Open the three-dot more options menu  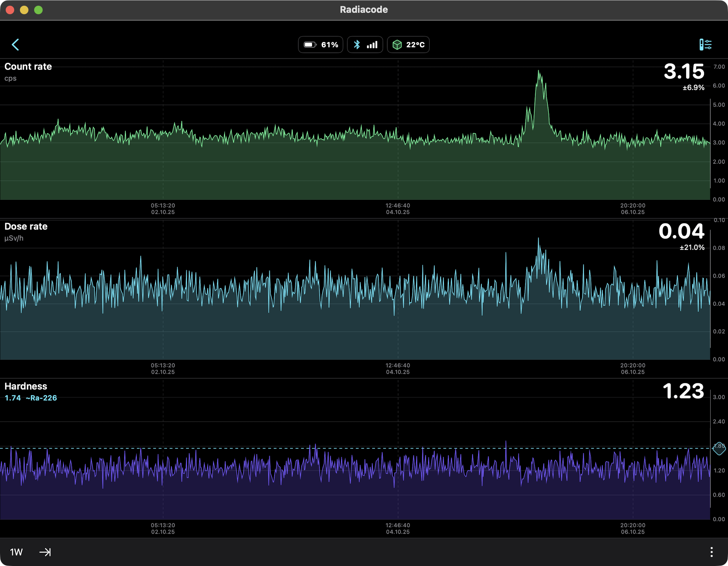pos(711,552)
